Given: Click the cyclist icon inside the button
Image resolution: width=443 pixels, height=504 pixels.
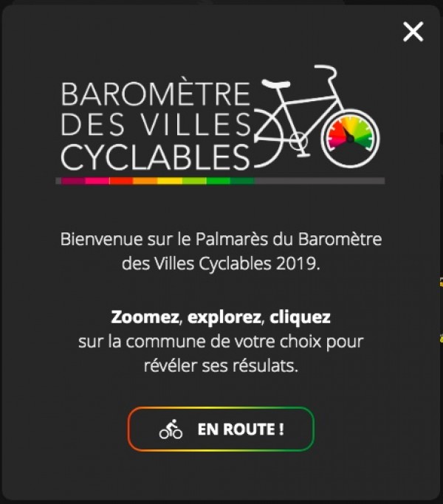Looking at the screenshot, I should [171, 429].
